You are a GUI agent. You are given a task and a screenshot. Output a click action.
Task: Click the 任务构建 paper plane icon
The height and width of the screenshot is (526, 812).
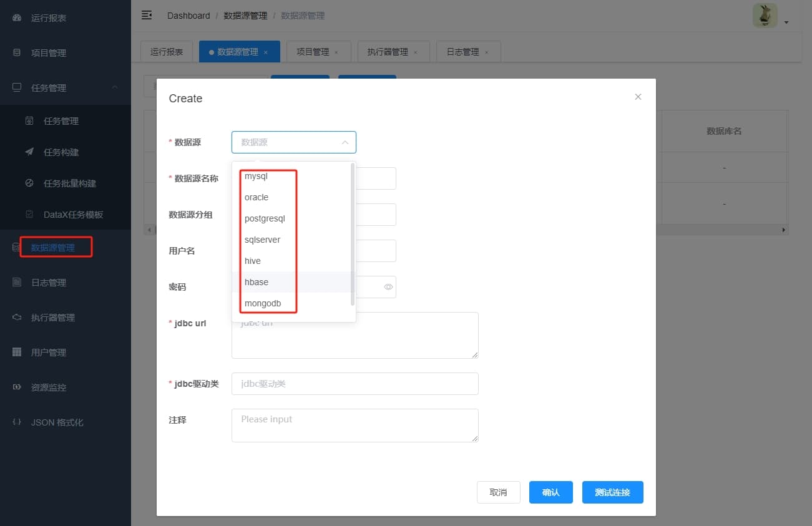coord(29,152)
